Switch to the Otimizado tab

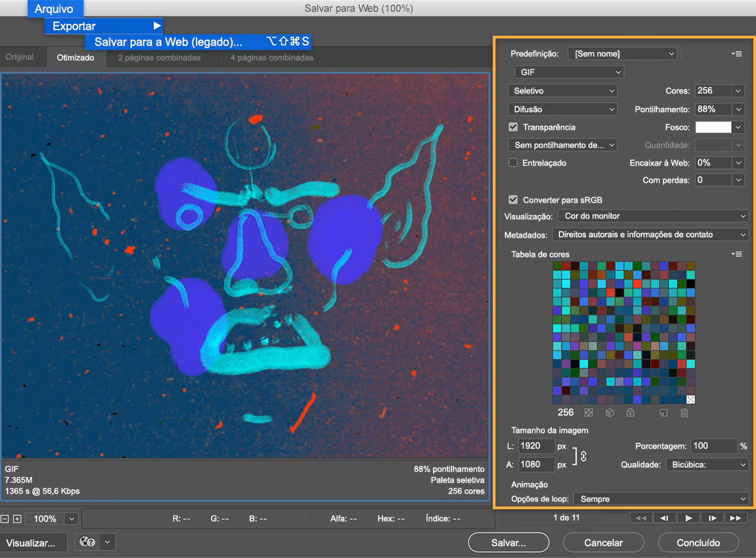76,58
